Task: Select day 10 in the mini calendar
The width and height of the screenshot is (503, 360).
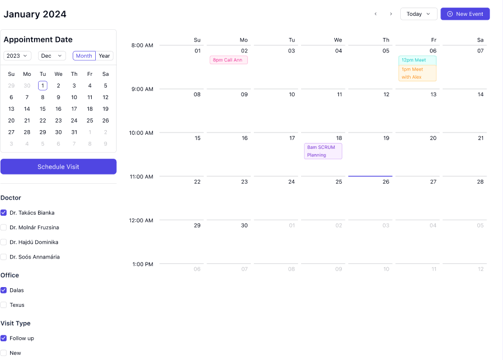Action: click(x=74, y=97)
